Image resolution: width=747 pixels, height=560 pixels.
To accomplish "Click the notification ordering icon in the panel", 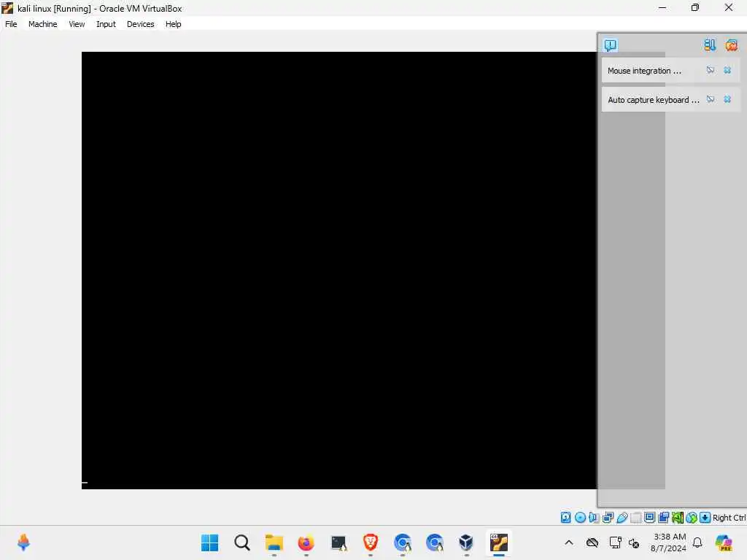I will [709, 44].
